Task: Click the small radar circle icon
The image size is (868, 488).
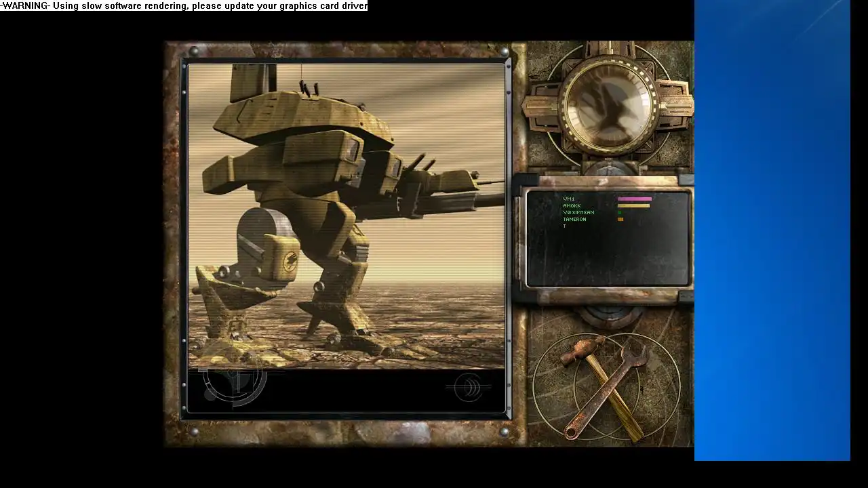Action: 469,387
